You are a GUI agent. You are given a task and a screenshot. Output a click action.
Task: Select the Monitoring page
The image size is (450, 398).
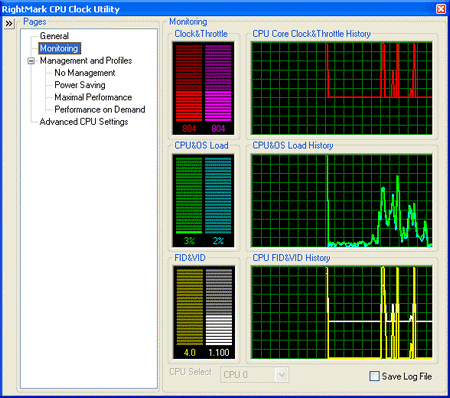pos(59,48)
